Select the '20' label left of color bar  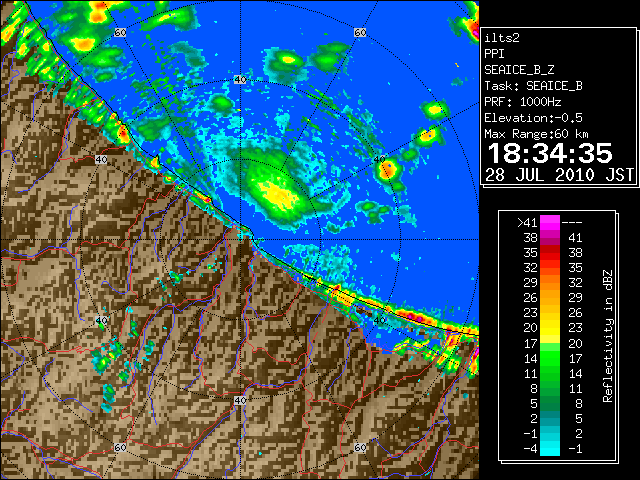530,328
